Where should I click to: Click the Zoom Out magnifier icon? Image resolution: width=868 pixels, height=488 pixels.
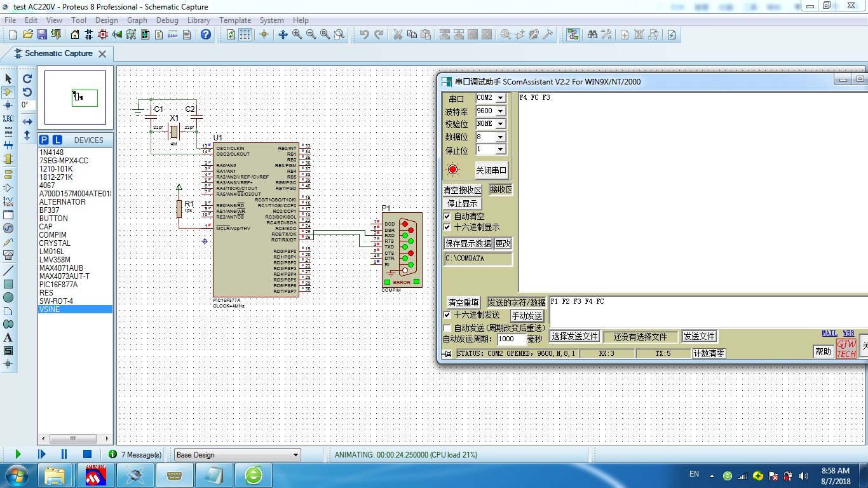click(311, 34)
